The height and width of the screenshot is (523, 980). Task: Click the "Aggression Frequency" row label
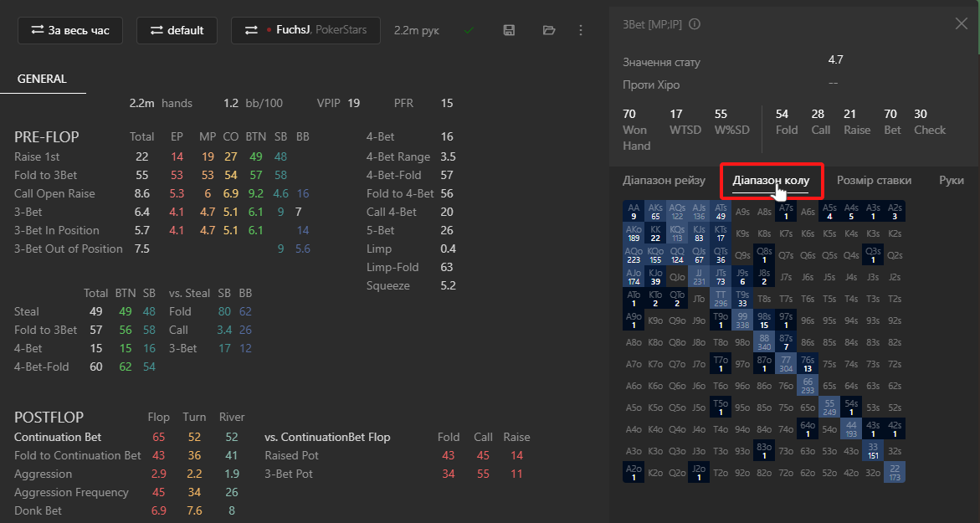point(71,492)
